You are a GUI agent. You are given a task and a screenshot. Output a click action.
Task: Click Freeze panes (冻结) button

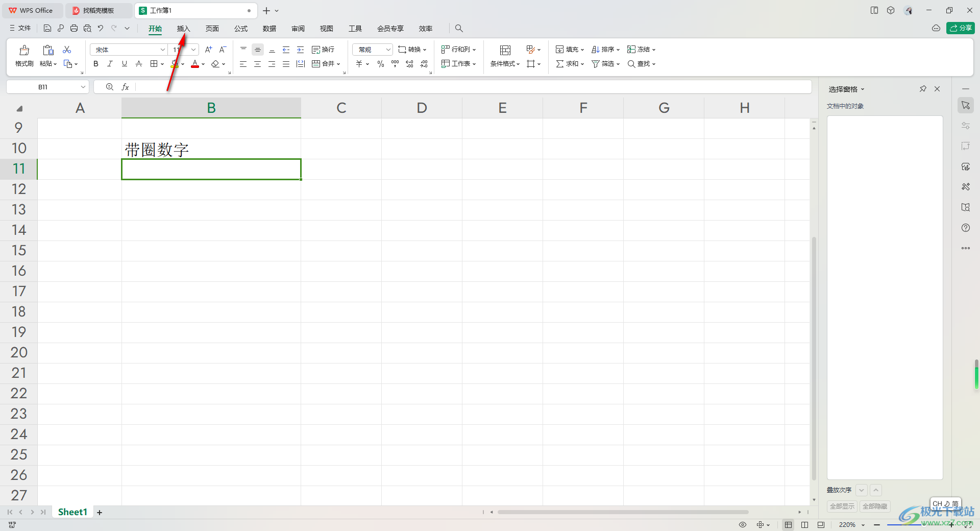coord(641,50)
